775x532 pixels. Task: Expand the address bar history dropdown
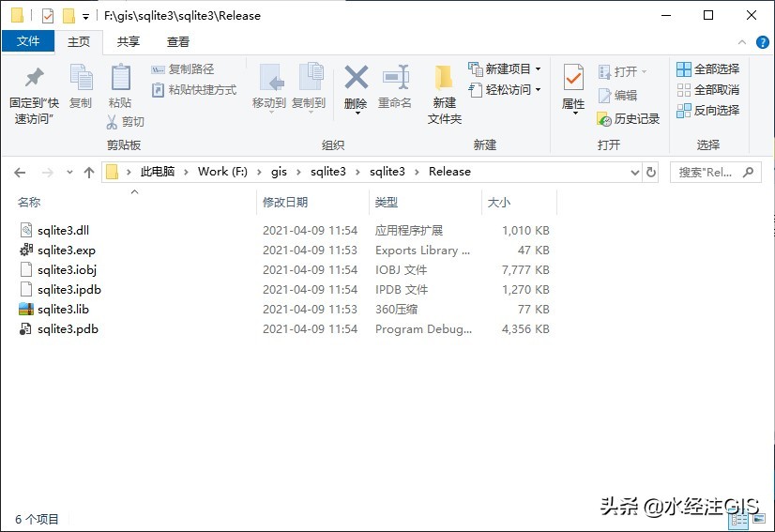pos(634,172)
